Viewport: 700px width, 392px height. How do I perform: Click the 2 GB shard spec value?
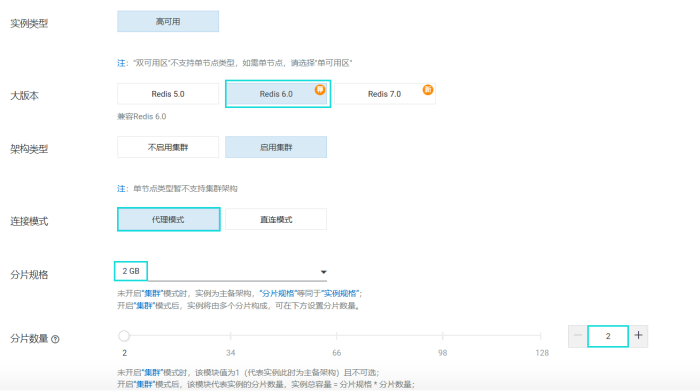131,271
